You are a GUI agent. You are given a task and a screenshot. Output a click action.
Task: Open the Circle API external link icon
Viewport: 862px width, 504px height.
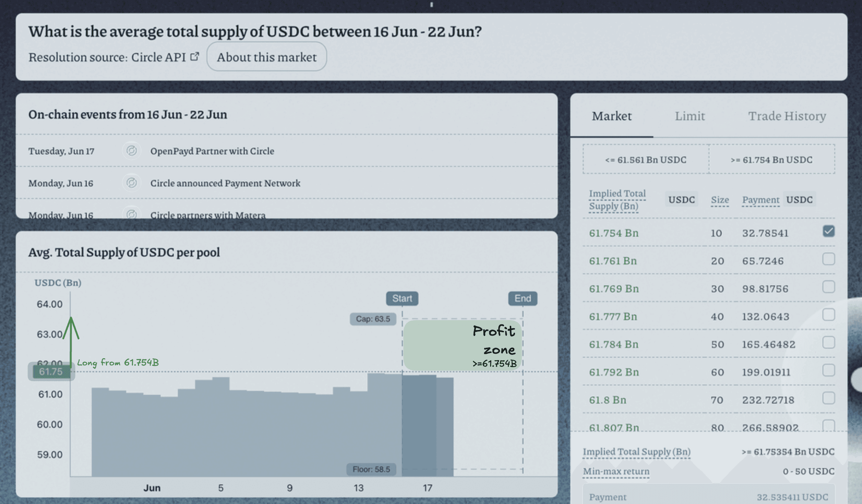click(194, 57)
